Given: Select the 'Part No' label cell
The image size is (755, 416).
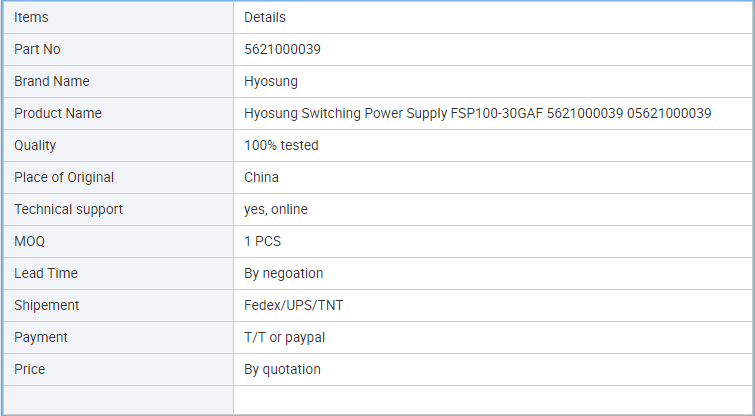Looking at the screenshot, I should point(38,49).
